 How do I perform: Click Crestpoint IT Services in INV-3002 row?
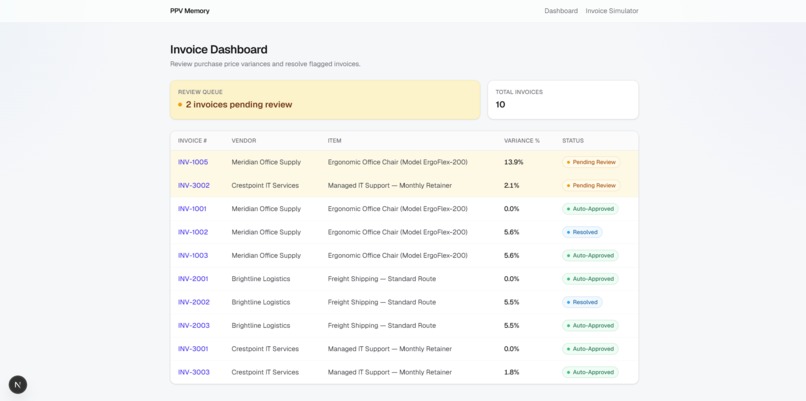[265, 186]
